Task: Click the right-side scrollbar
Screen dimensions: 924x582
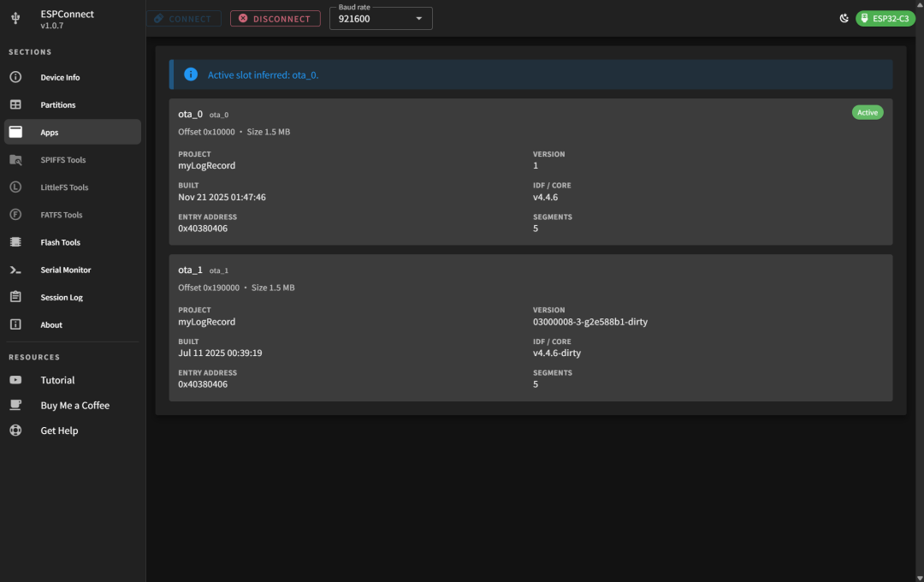Action: point(920,291)
